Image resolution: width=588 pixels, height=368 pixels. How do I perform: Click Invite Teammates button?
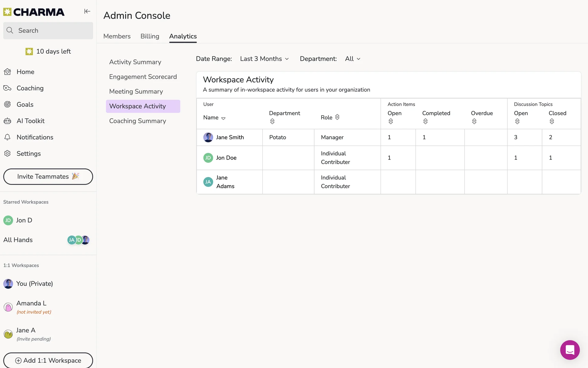click(48, 177)
